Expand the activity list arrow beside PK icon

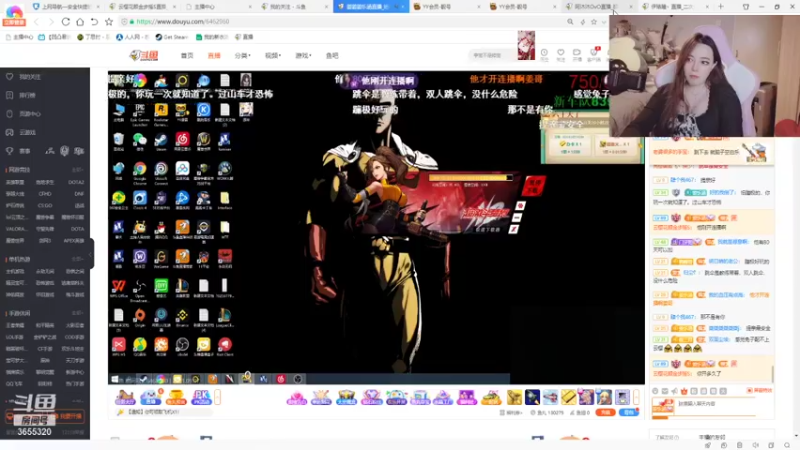pyautogui.click(x=218, y=397)
